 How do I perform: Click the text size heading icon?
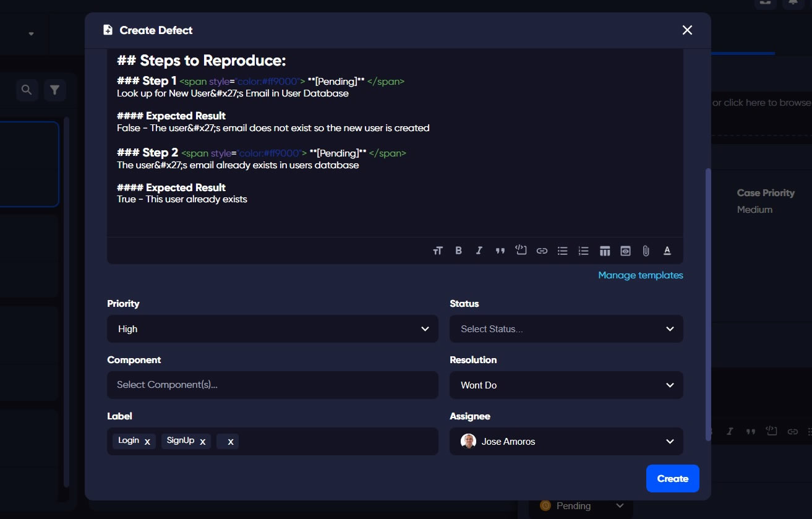coord(438,251)
